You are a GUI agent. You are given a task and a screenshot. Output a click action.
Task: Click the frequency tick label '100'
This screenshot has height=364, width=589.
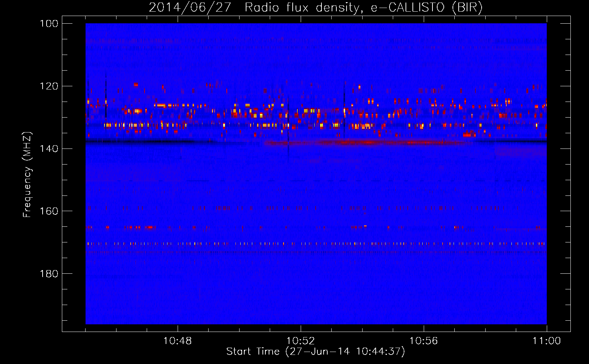coord(50,24)
